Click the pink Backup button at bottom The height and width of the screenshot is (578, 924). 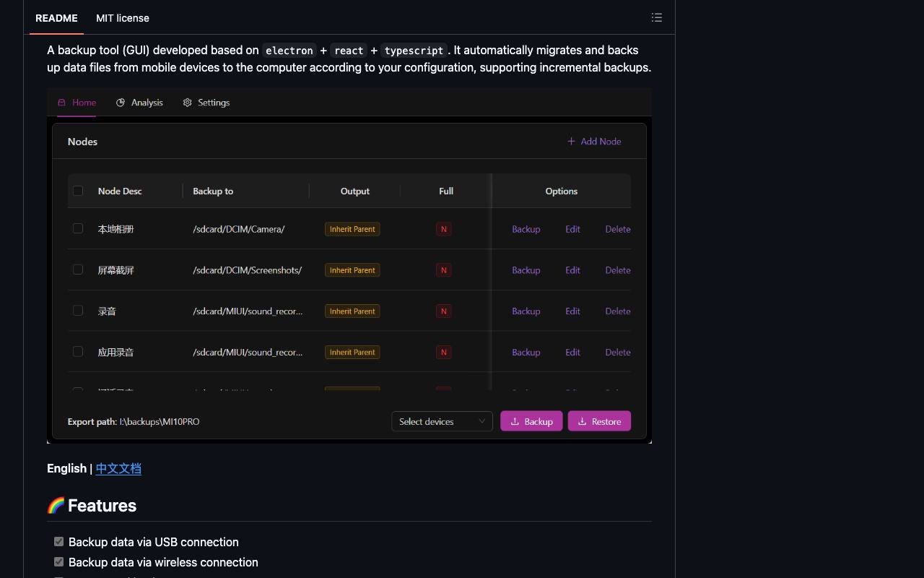click(531, 421)
